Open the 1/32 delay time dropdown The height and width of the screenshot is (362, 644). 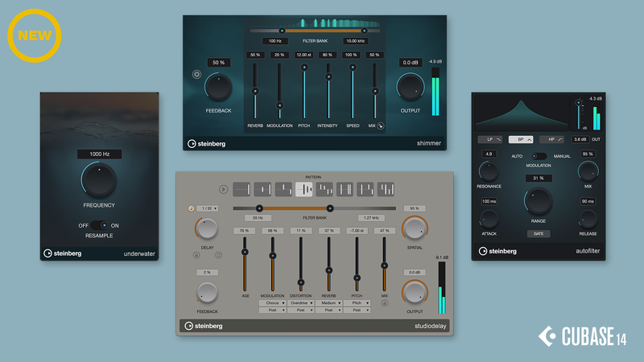(208, 208)
